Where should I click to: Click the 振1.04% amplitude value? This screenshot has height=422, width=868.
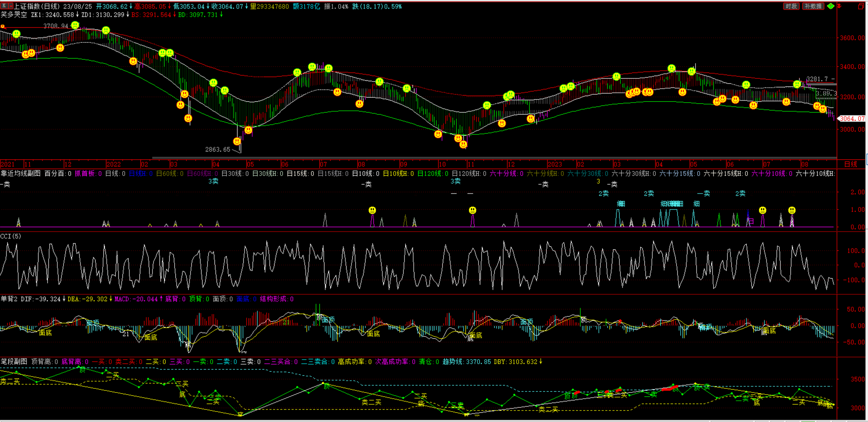pyautogui.click(x=336, y=6)
